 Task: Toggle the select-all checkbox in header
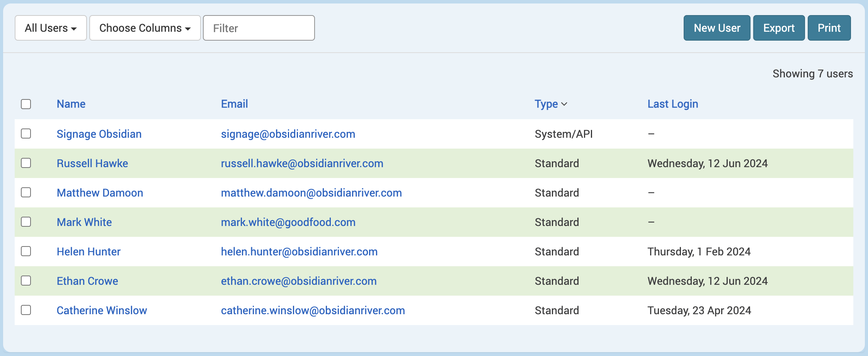click(x=26, y=104)
